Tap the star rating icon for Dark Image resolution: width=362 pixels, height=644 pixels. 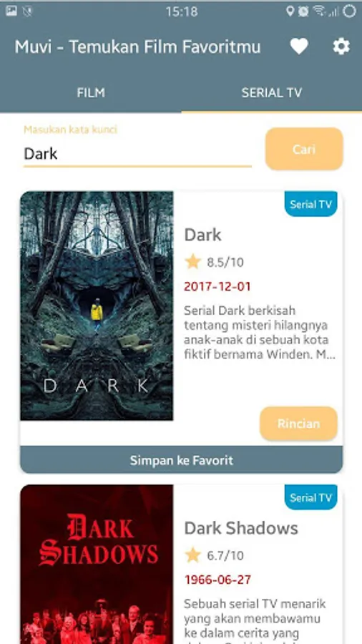point(192,262)
